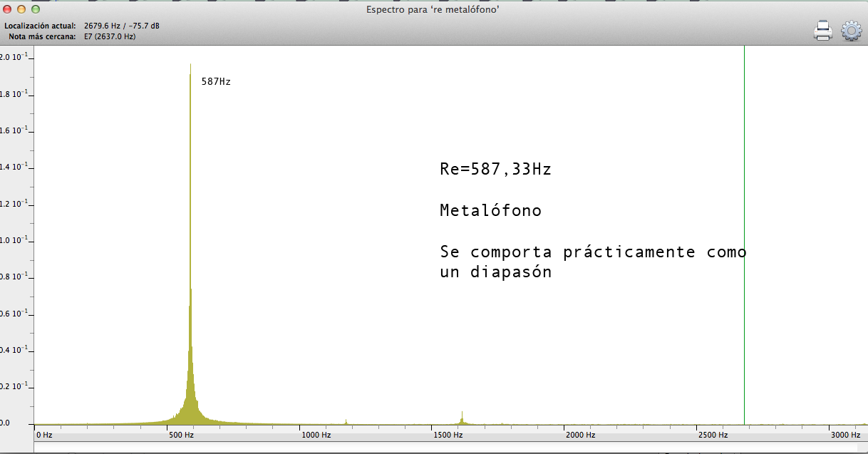Click the 2000 Hz frequency axis label
This screenshot has height=454, width=868.
pyautogui.click(x=579, y=434)
